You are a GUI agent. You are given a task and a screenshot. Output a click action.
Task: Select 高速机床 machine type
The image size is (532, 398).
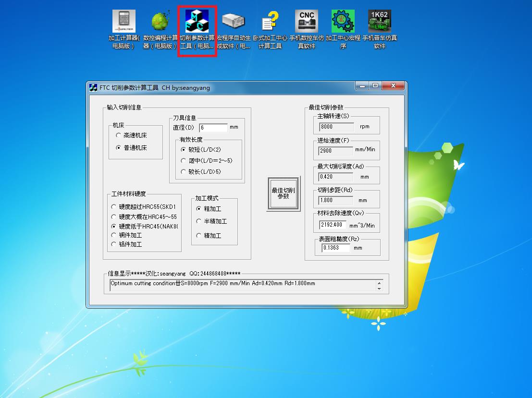(131, 135)
